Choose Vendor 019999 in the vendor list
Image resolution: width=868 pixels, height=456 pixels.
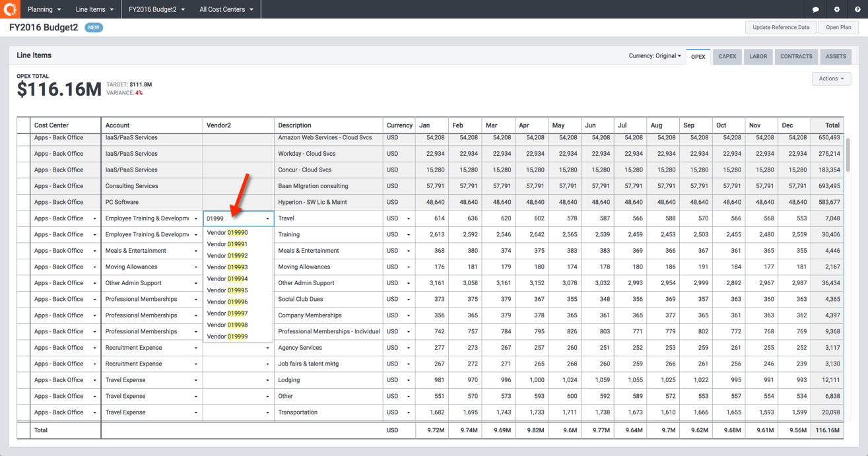coord(228,337)
